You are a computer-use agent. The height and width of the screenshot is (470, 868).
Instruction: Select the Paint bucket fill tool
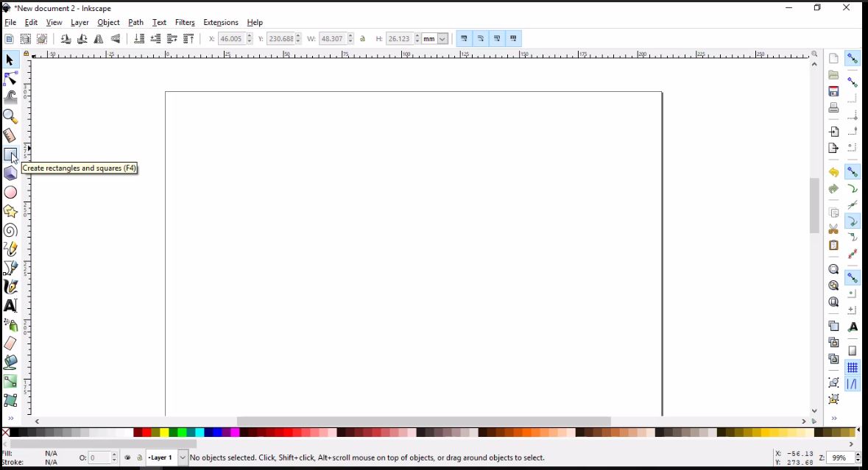[x=10, y=363]
